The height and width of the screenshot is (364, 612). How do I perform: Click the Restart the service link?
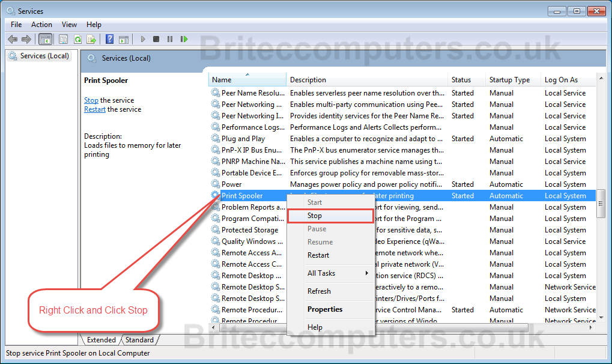94,109
